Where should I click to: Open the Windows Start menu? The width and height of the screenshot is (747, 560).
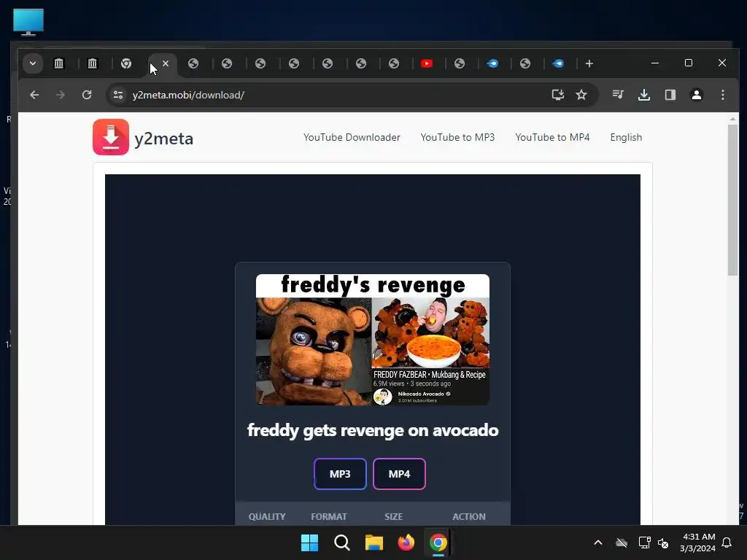tap(309, 542)
